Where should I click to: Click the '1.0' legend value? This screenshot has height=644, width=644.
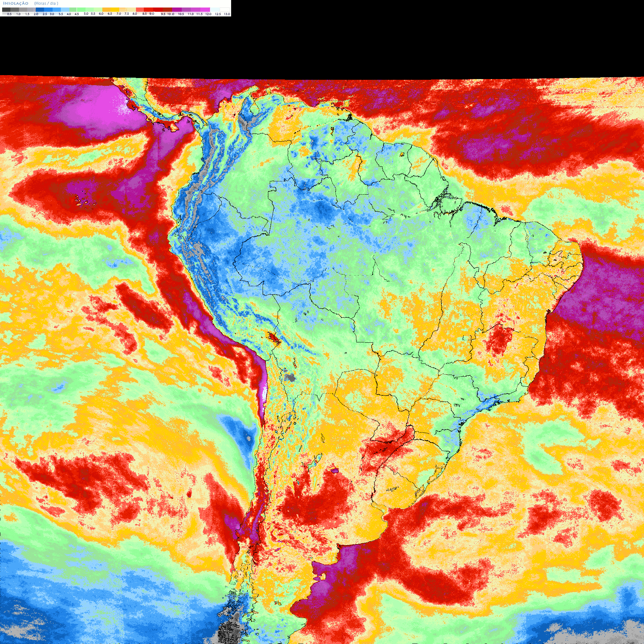coord(18,14)
